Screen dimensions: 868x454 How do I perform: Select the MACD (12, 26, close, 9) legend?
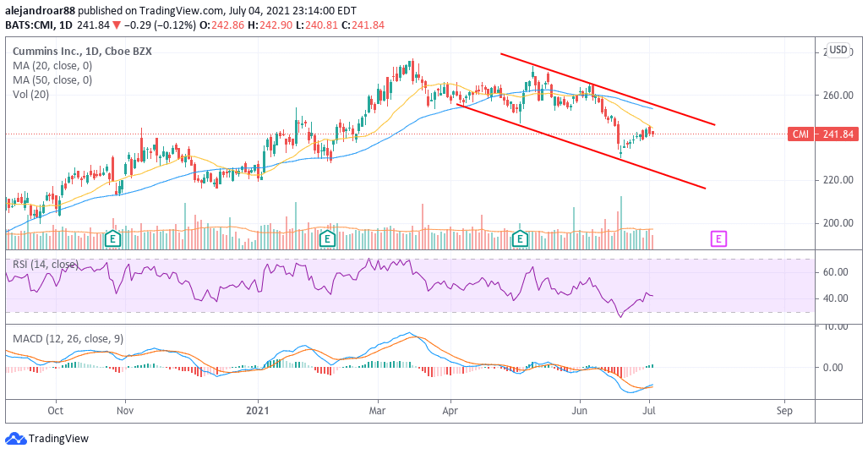pyautogui.click(x=68, y=339)
